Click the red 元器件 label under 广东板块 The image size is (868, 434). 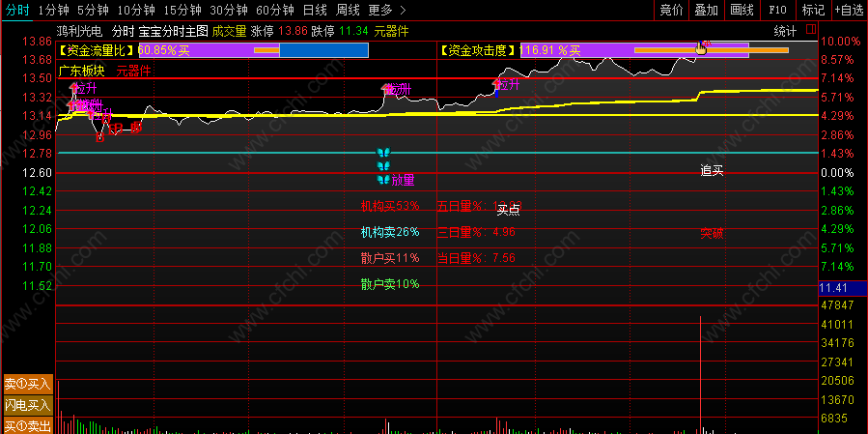[x=133, y=71]
